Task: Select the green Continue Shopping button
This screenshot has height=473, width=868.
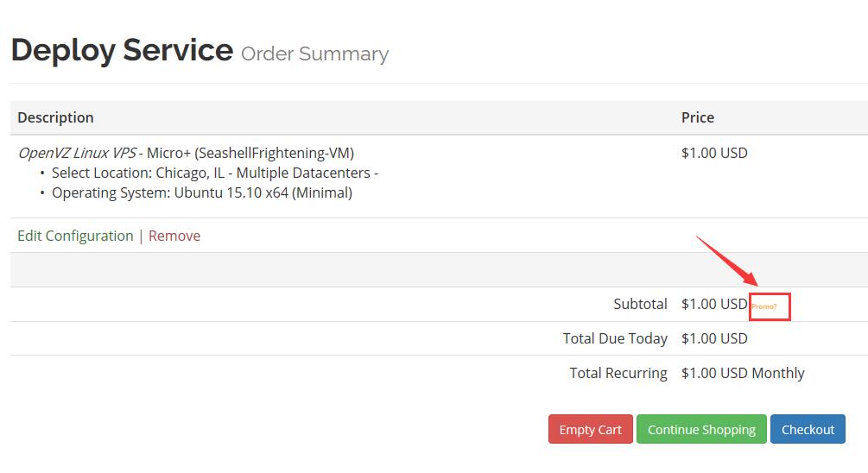Action: [701, 429]
